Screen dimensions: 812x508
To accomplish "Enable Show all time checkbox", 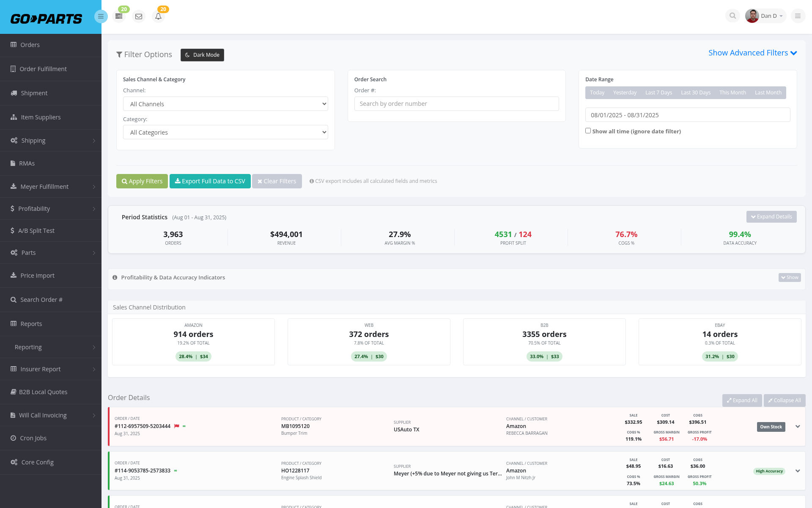I will click(588, 131).
